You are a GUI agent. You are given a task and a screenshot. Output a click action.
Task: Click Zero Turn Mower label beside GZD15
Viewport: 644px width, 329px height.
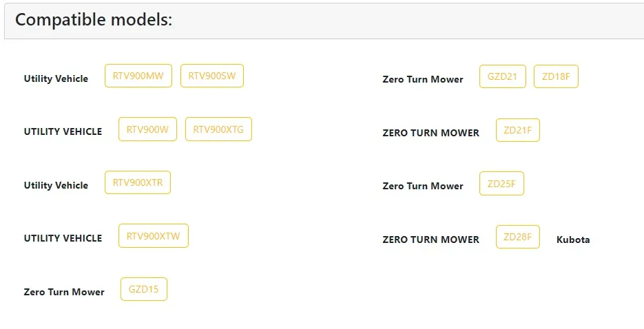pyautogui.click(x=64, y=293)
